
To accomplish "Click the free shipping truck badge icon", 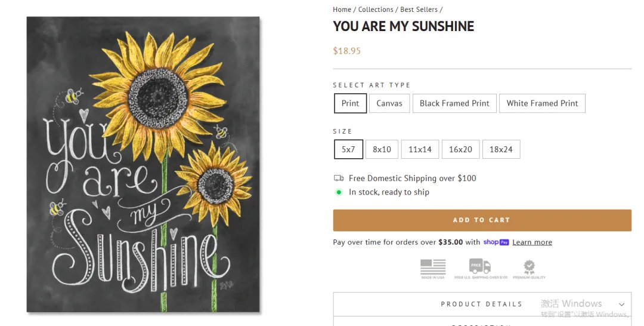I will pyautogui.click(x=480, y=266).
